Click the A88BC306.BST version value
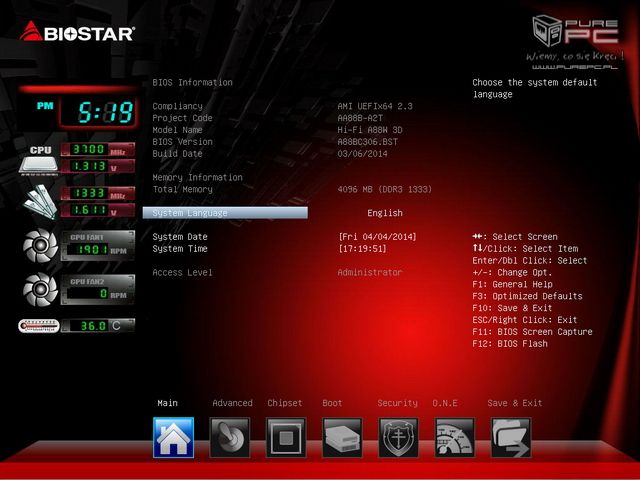The image size is (640, 480). [x=367, y=142]
